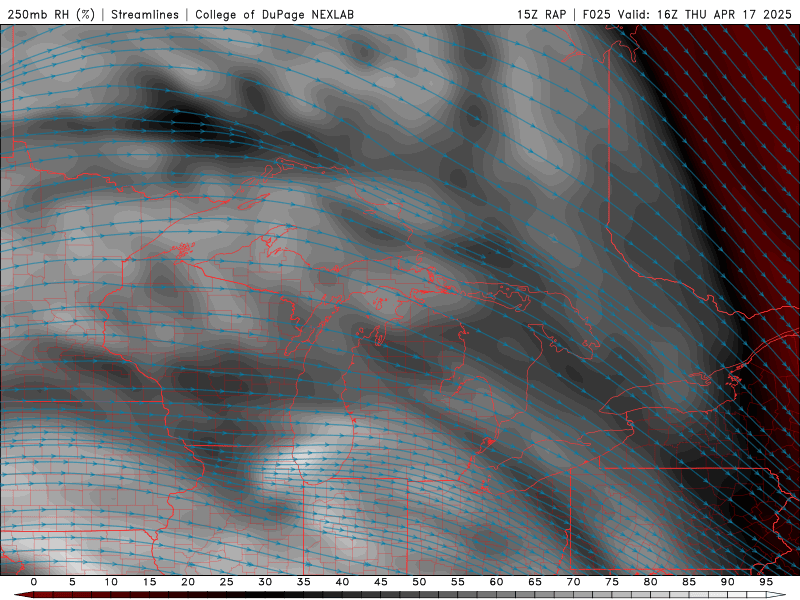Click the "85" value on the color scale
Viewport: 800px width, 600px height.
(x=689, y=582)
